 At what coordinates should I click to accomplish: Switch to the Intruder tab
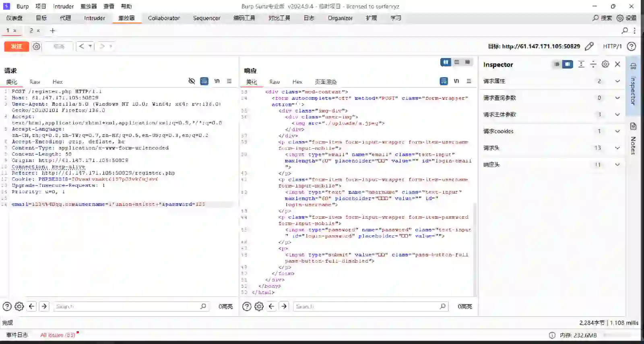94,18
